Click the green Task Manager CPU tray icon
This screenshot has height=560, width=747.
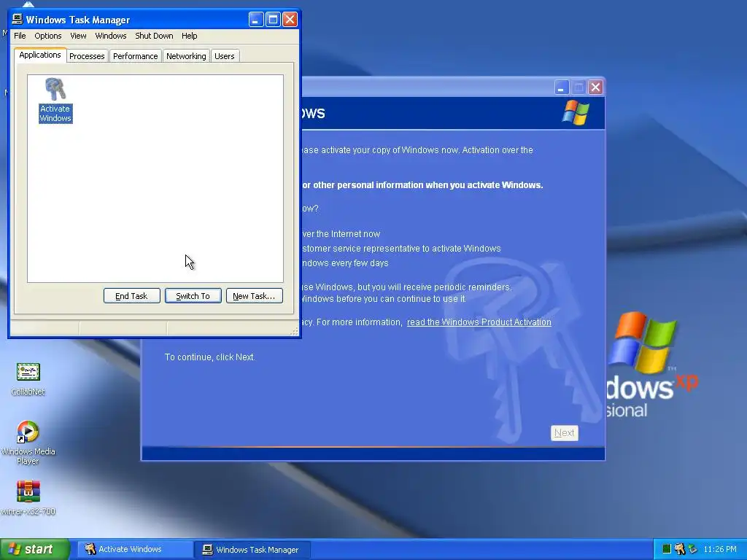click(667, 549)
